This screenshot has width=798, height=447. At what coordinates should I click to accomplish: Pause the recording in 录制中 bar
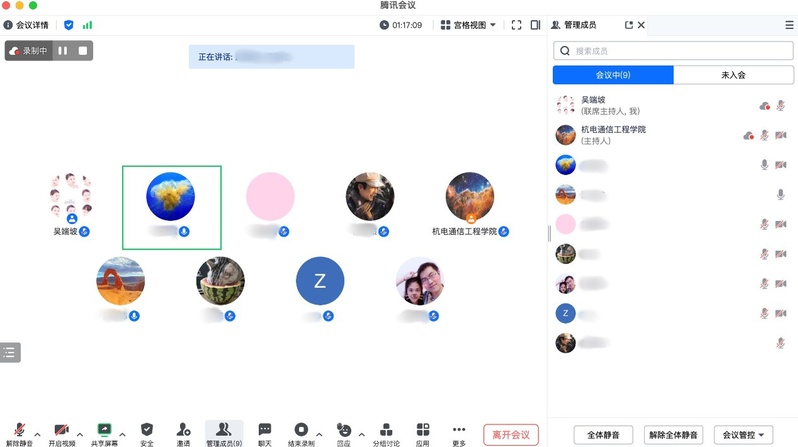point(63,50)
